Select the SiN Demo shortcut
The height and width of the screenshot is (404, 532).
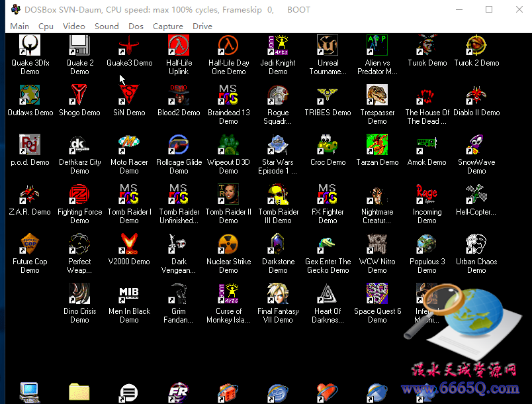(129, 95)
